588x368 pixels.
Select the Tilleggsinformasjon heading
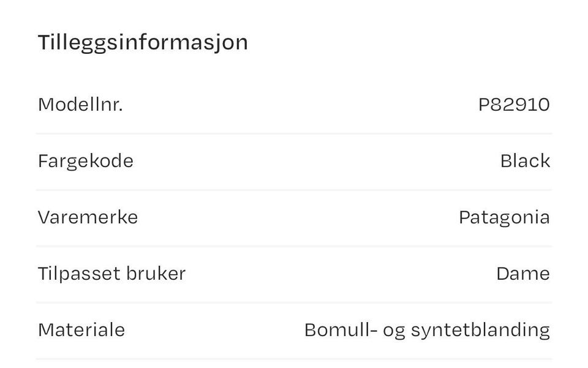(143, 43)
